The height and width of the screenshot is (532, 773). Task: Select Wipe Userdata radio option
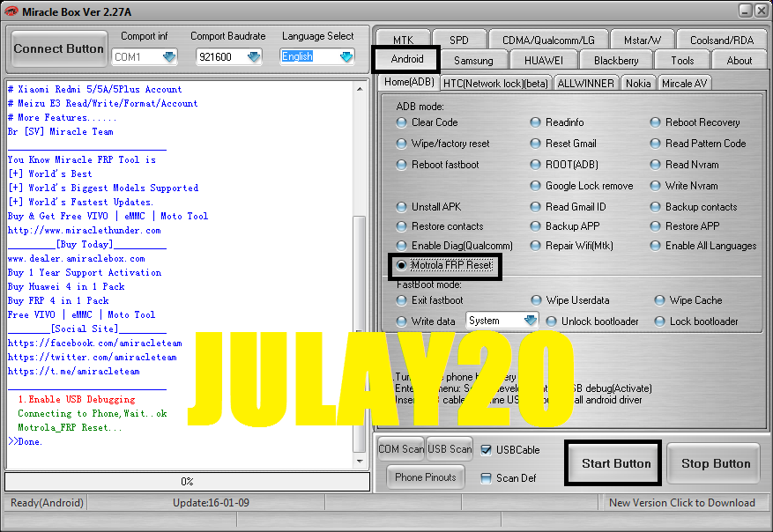pyautogui.click(x=536, y=300)
